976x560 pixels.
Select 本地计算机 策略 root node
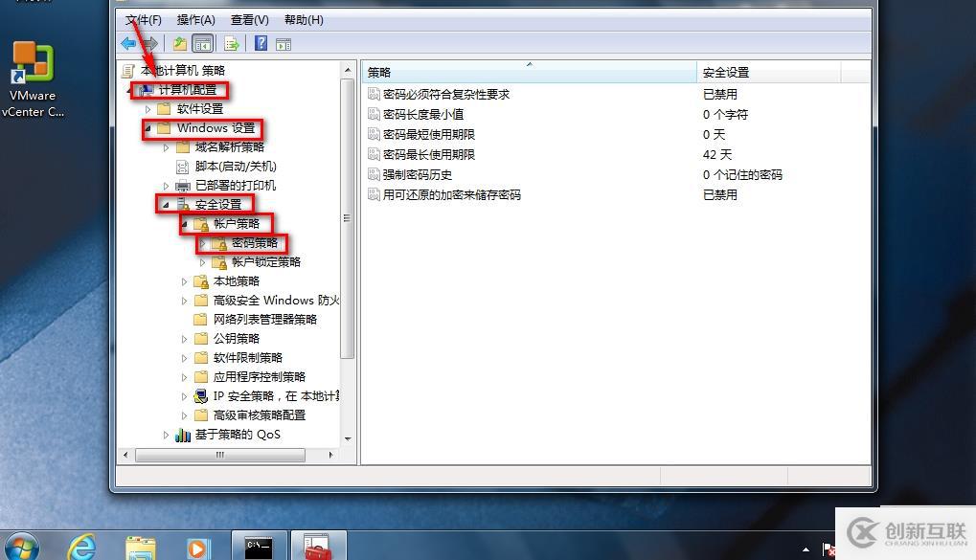pos(182,70)
